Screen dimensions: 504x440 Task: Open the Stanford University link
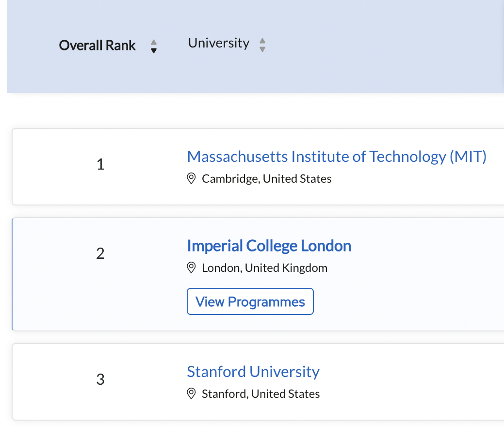(253, 372)
